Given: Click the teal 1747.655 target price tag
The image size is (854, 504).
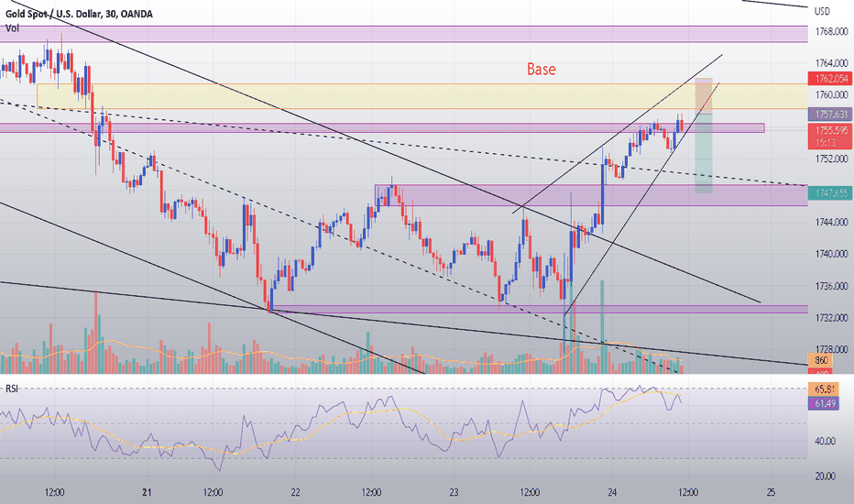Looking at the screenshot, I should [830, 192].
